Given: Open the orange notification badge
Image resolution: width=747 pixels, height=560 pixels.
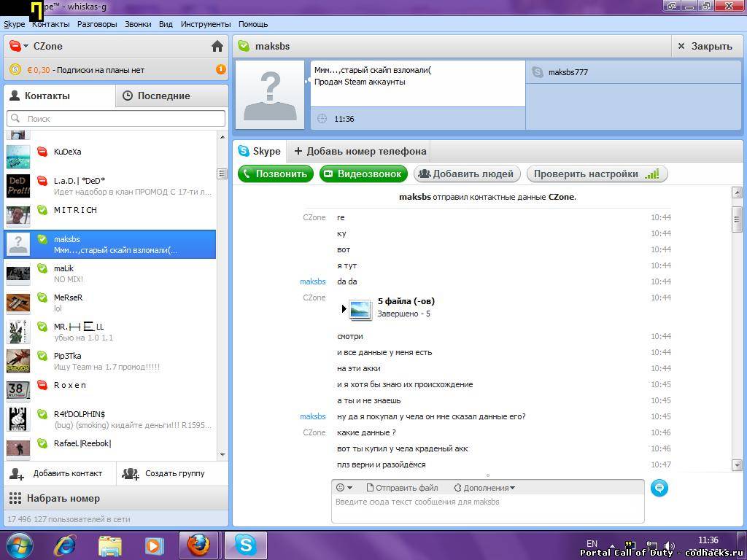Looking at the screenshot, I should pyautogui.click(x=220, y=69).
